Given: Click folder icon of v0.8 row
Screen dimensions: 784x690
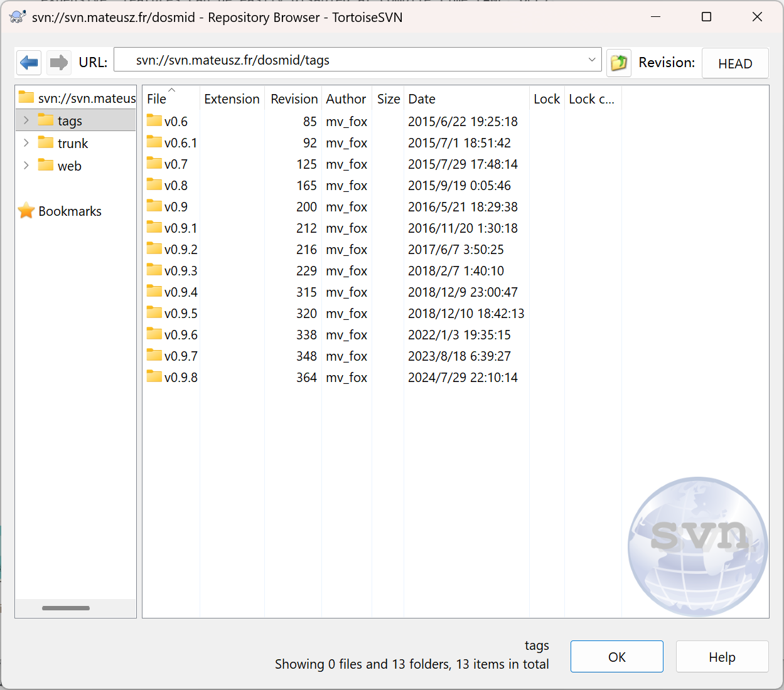Looking at the screenshot, I should coord(154,184).
